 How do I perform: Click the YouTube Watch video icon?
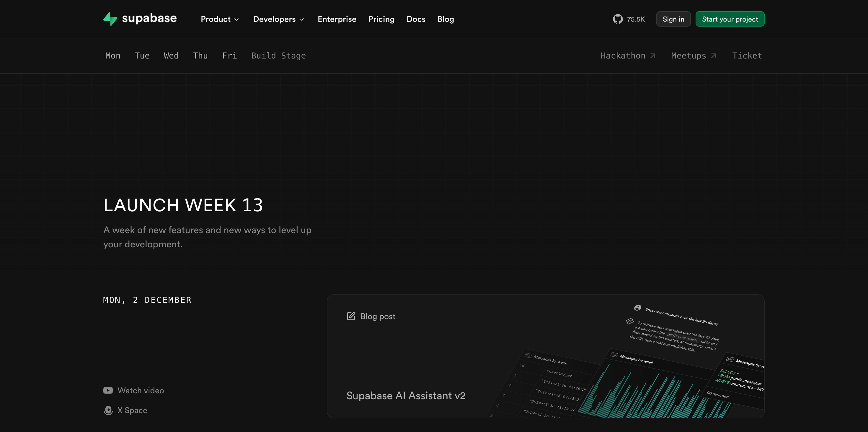(108, 390)
